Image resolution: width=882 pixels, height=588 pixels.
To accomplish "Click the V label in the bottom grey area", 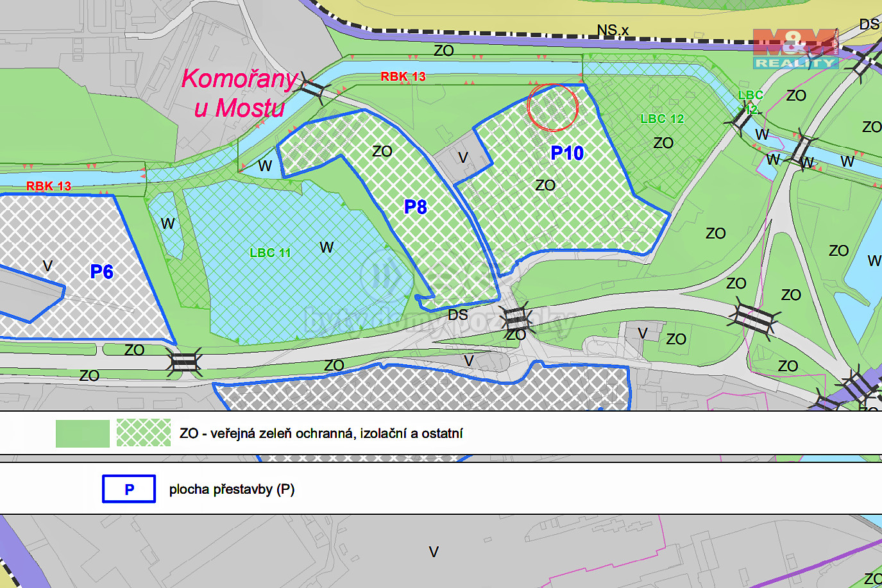I will (434, 552).
